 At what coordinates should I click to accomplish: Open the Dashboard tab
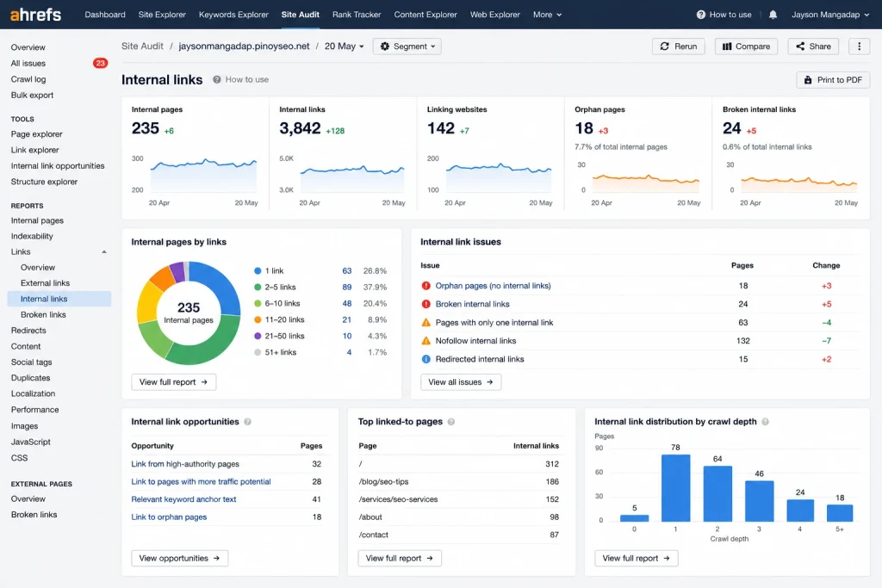[x=105, y=15]
